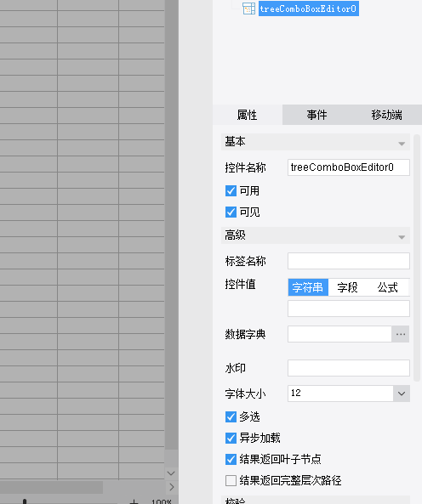Image resolution: width=422 pixels, height=504 pixels.
Task: Select 字符串 as widget value type
Action: tap(308, 287)
